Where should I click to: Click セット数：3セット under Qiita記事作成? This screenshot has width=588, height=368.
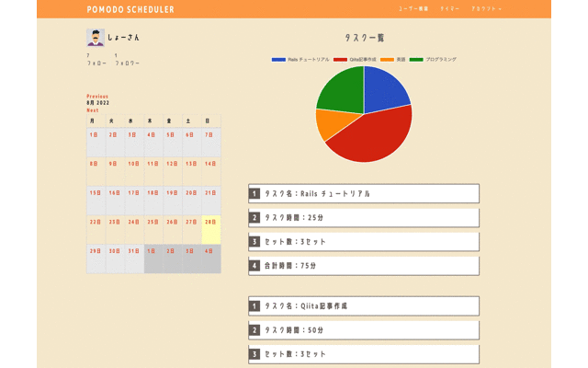[364, 354]
